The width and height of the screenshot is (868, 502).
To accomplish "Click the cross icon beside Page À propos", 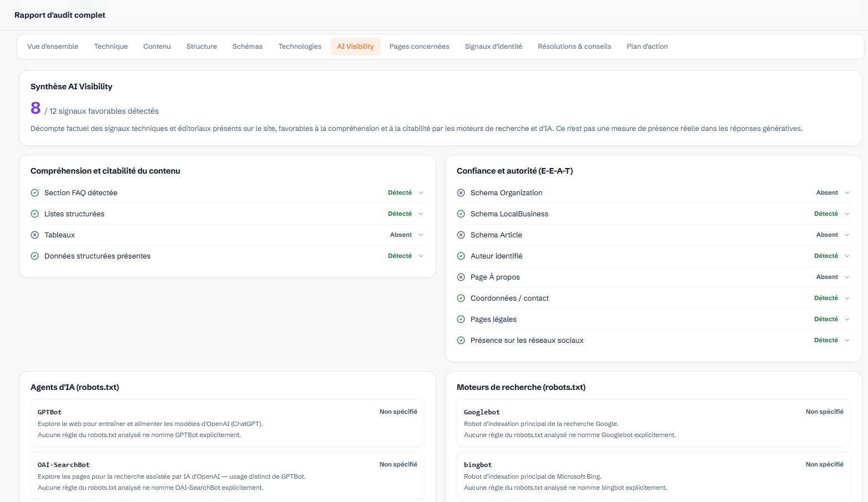I will [461, 277].
